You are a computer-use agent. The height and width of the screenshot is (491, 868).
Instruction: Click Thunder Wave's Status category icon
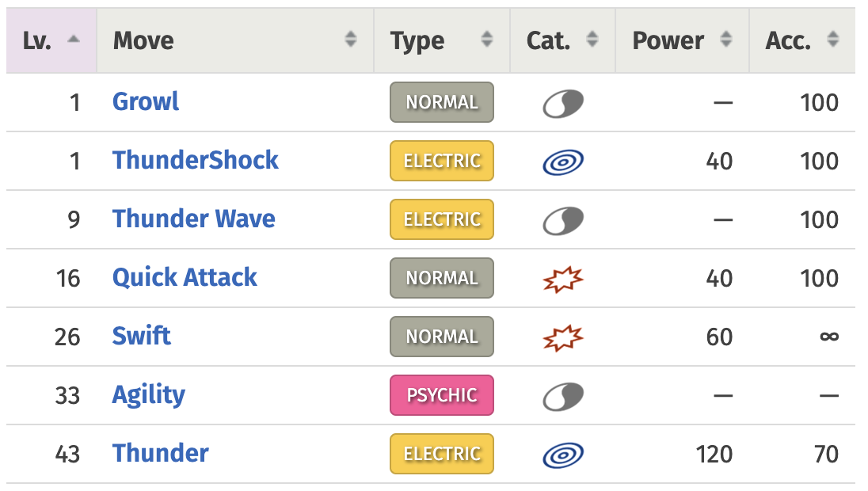(x=562, y=219)
